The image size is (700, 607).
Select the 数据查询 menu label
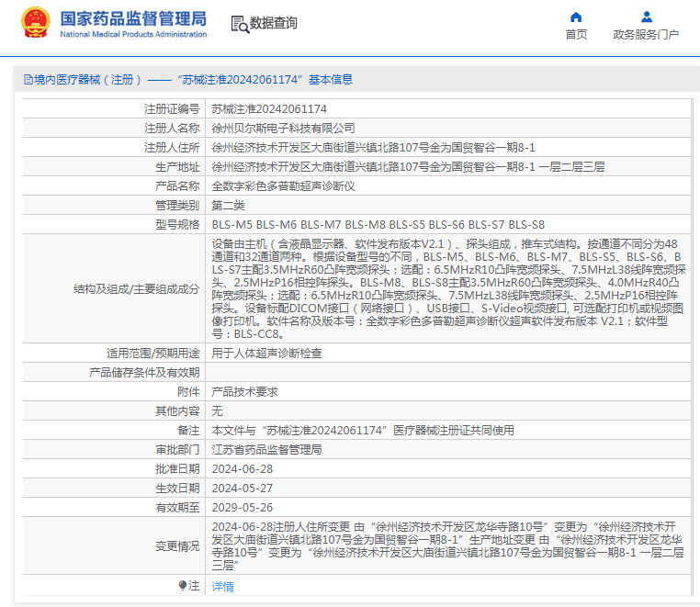pos(274,24)
